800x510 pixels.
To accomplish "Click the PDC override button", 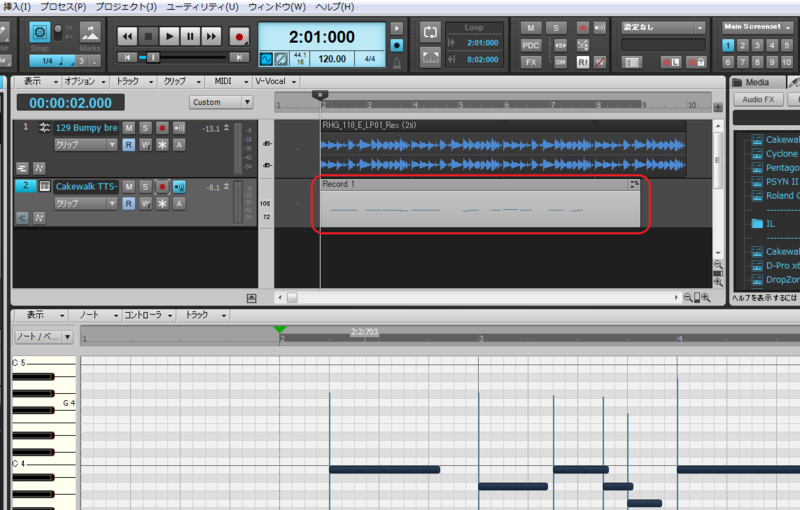I will click(x=531, y=45).
